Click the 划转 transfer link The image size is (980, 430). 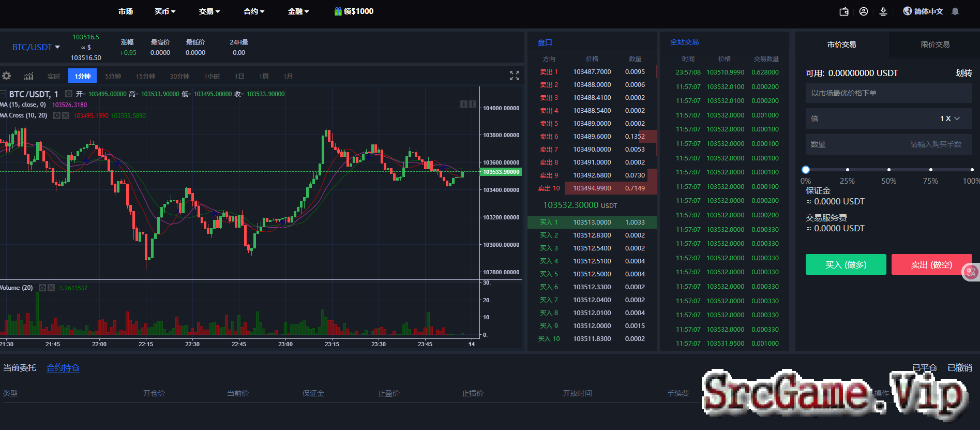tap(964, 73)
